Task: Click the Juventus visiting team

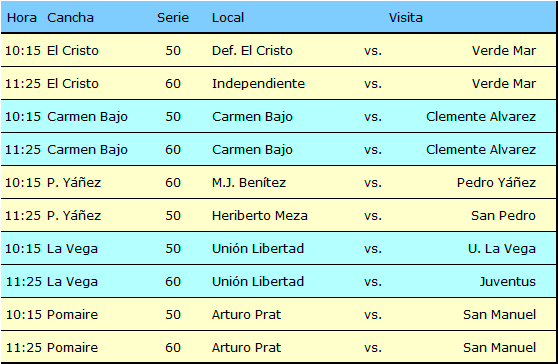Action: (x=508, y=281)
